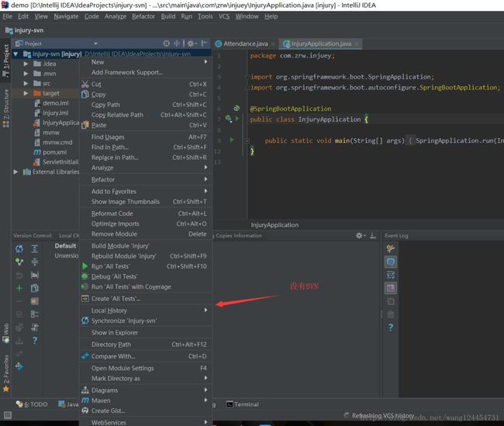
Task: Click the Compare With arrows icon
Action: pyautogui.click(x=85, y=356)
